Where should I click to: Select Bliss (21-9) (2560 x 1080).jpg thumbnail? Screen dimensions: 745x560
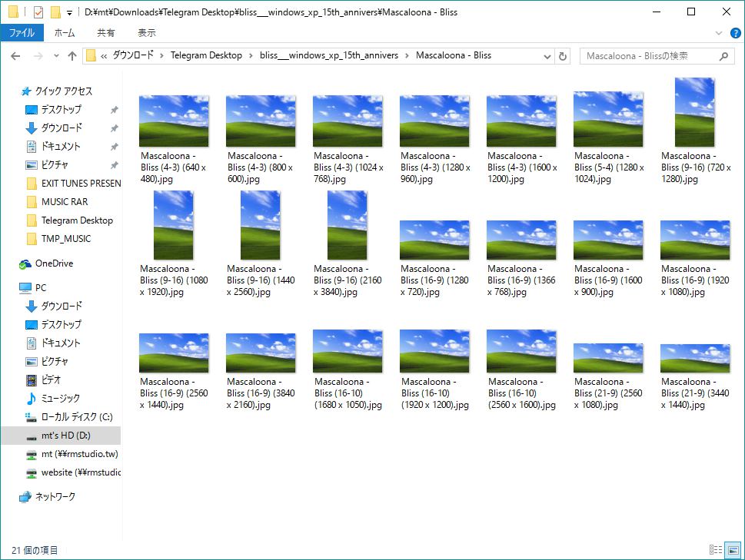coord(608,358)
